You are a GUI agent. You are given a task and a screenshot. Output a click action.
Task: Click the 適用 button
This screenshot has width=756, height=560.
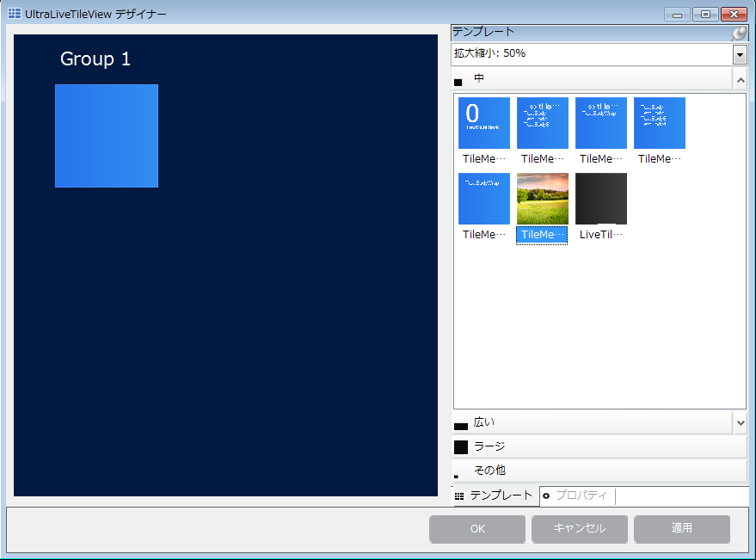click(x=681, y=529)
